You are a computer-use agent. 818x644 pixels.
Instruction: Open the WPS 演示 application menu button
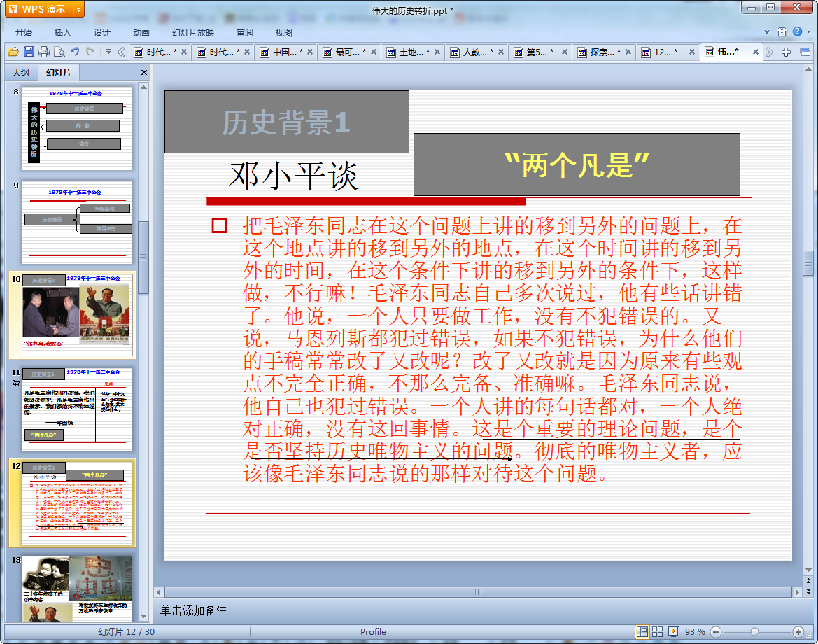pos(39,9)
